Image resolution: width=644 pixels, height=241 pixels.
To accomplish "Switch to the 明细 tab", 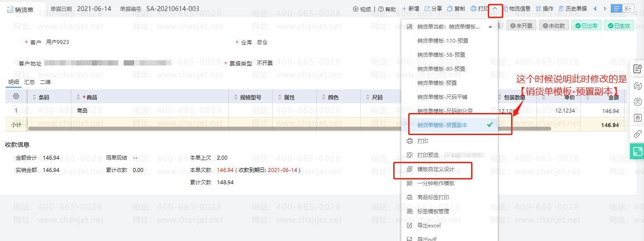I will pyautogui.click(x=14, y=82).
